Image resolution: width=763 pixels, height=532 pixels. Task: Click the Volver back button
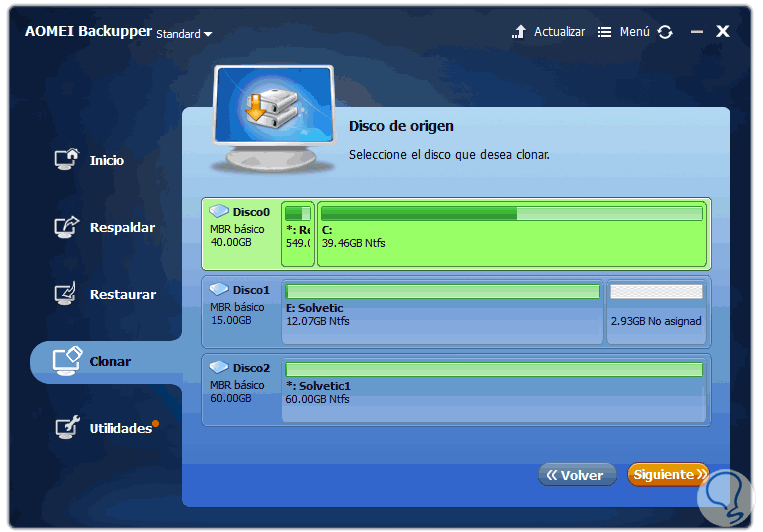[x=577, y=475]
